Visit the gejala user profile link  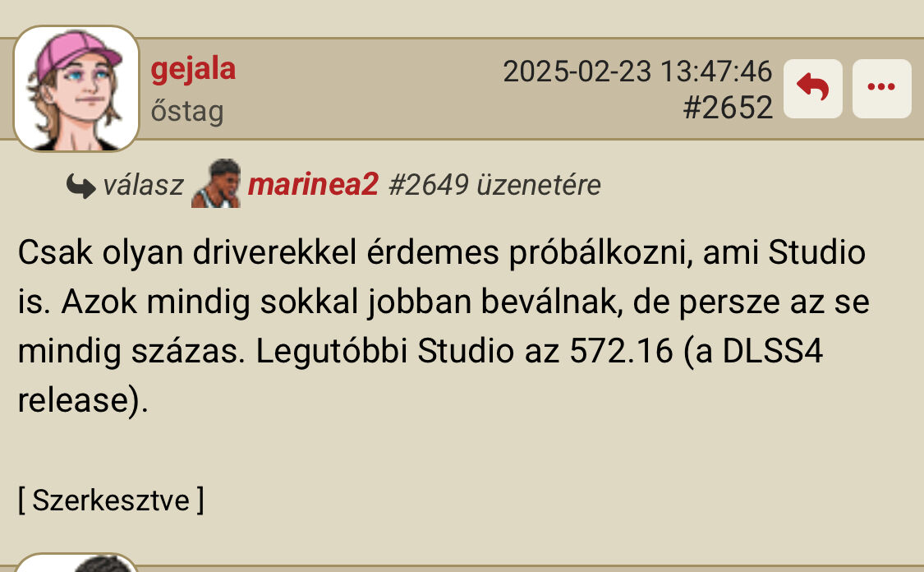click(x=193, y=70)
